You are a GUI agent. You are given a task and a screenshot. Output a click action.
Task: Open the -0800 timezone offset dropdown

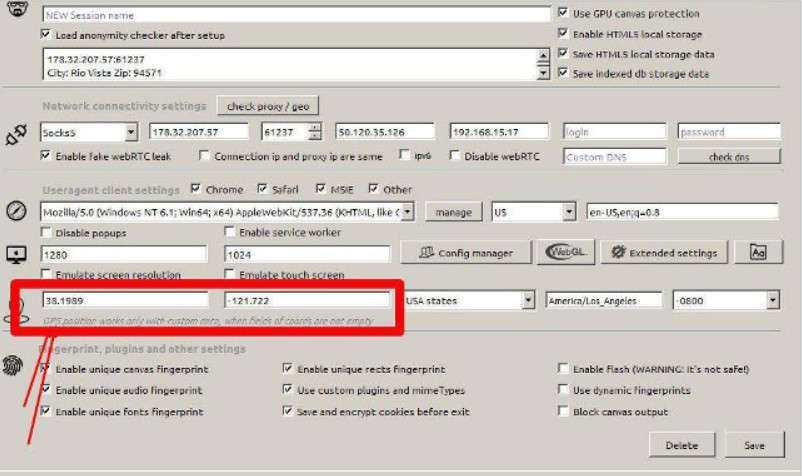click(x=772, y=300)
